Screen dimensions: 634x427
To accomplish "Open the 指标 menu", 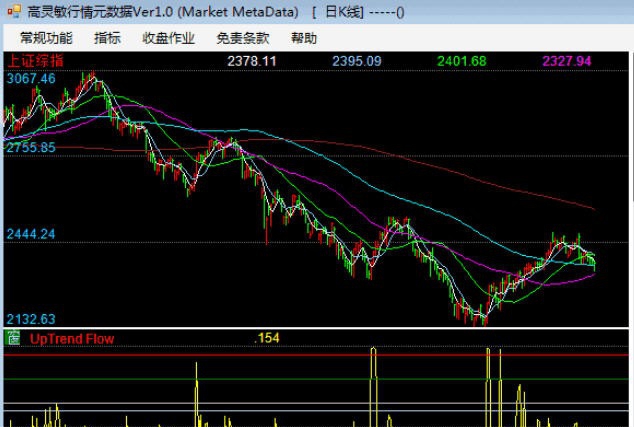I will (107, 38).
